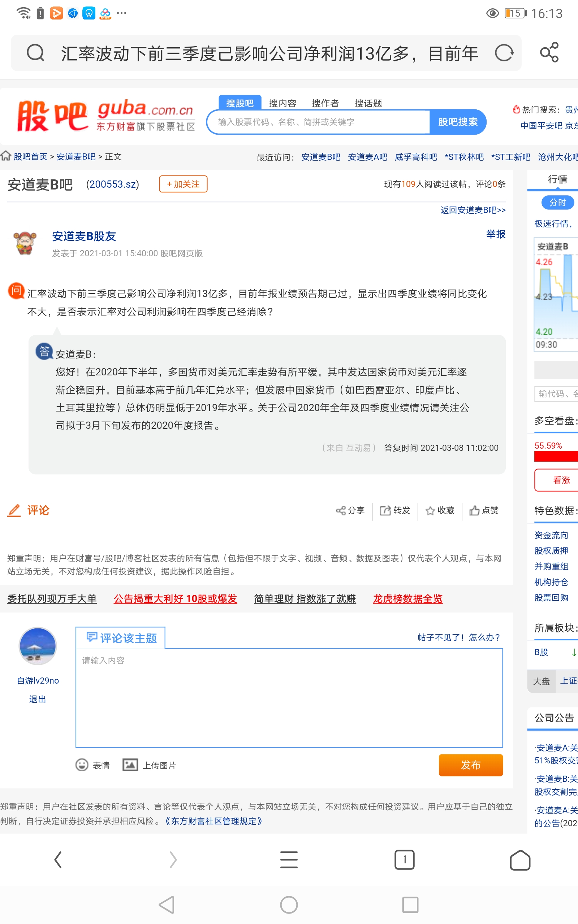
Task: Select the 搜股吧 search tab
Action: (x=240, y=103)
